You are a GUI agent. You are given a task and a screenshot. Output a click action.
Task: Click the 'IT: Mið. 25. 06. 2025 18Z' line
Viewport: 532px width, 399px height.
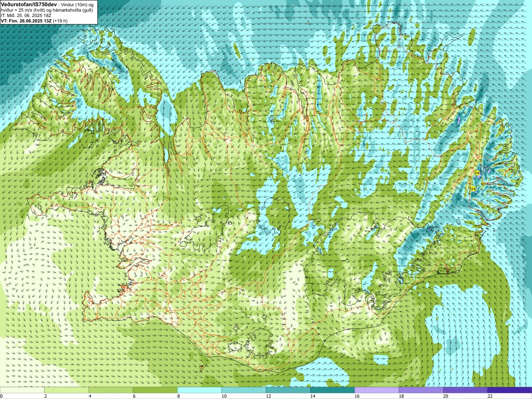coord(26,15)
